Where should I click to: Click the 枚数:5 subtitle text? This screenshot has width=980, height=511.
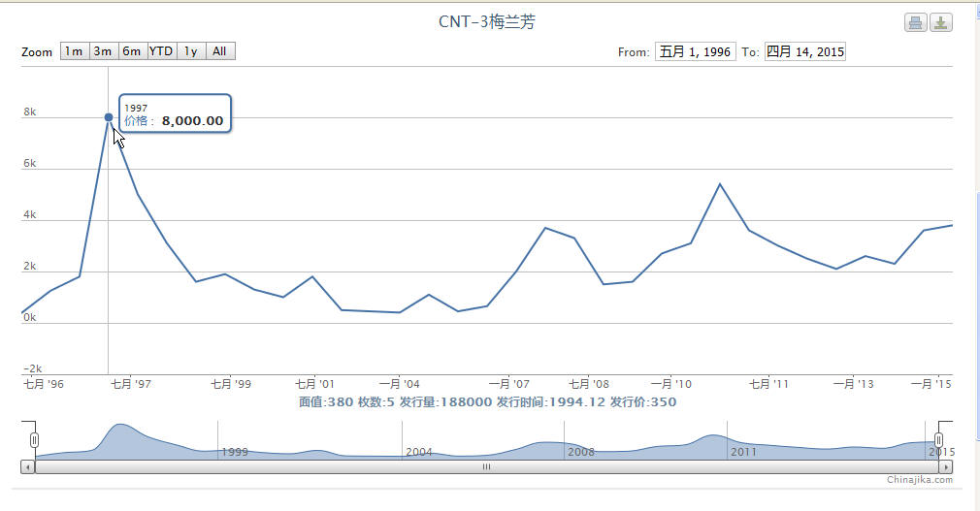pos(376,401)
